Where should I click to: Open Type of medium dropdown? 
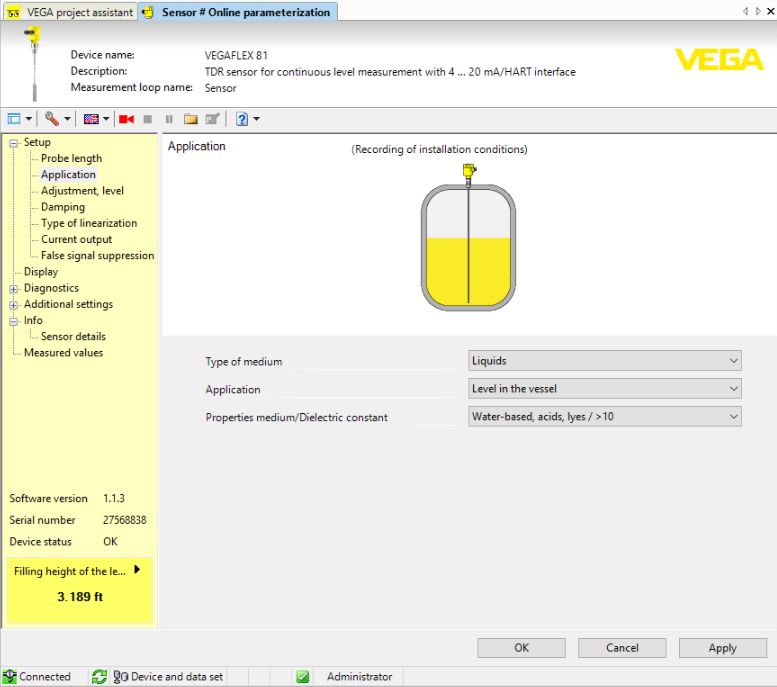pyautogui.click(x=605, y=361)
